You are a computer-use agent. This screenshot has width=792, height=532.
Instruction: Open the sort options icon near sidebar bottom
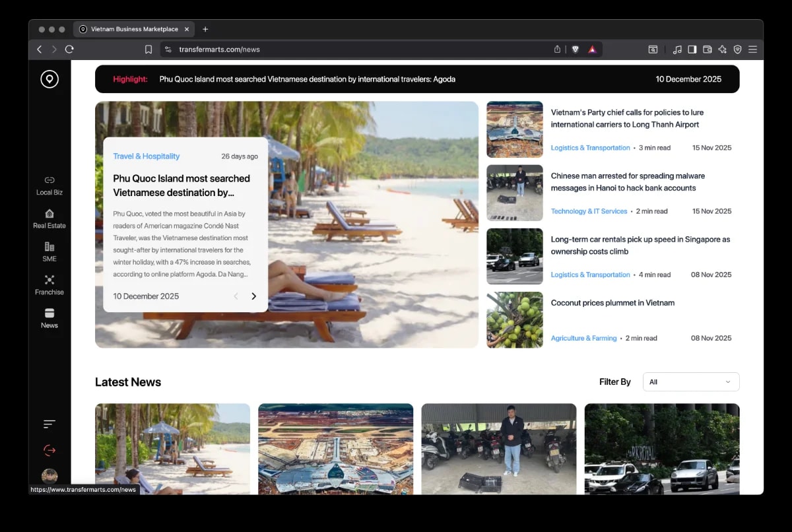pyautogui.click(x=49, y=423)
